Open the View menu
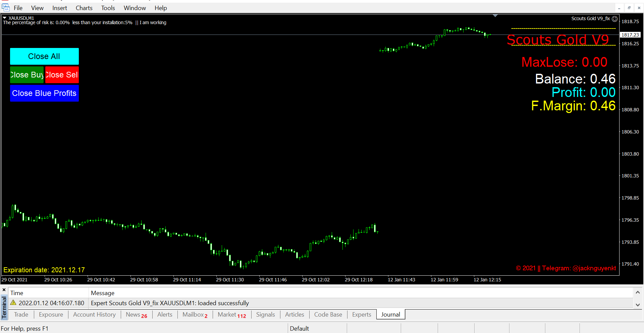Viewport: 644px width, 333px height. (x=37, y=8)
